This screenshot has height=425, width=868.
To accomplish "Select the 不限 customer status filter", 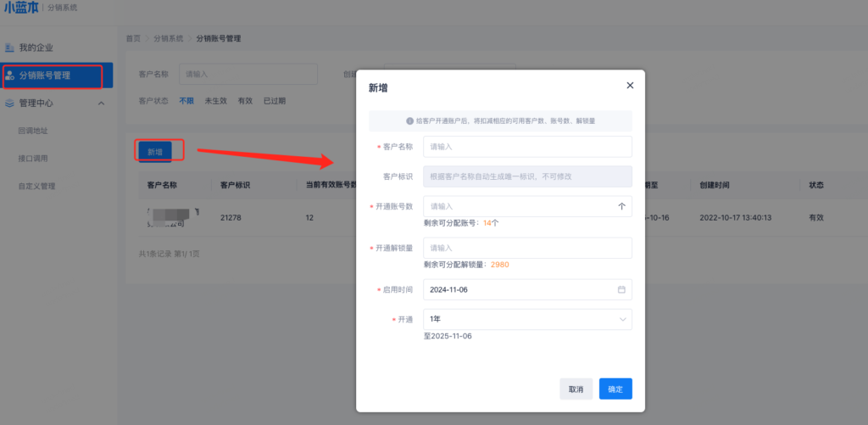I will tap(186, 101).
